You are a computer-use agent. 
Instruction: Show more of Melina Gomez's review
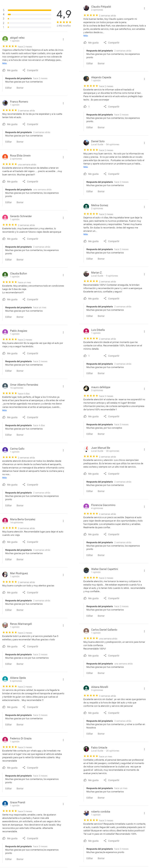click(86, 234)
